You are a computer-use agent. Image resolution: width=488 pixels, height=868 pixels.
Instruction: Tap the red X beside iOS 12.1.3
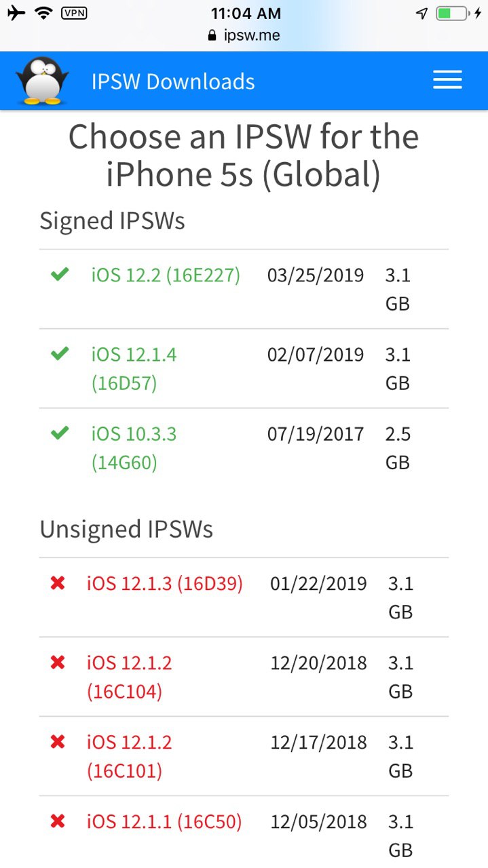pos(58,583)
